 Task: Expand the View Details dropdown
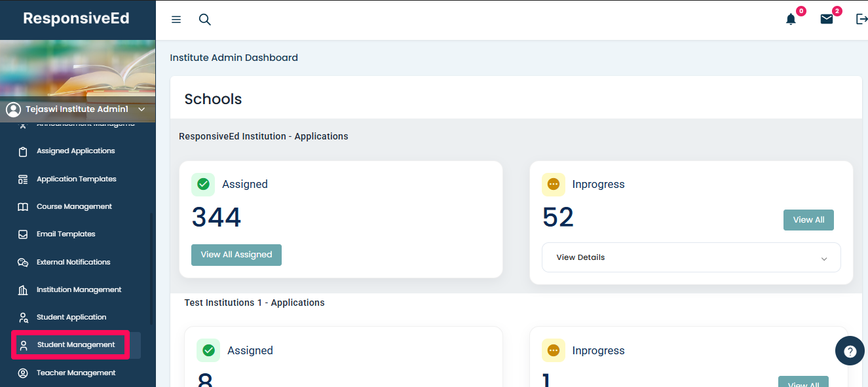(x=691, y=257)
